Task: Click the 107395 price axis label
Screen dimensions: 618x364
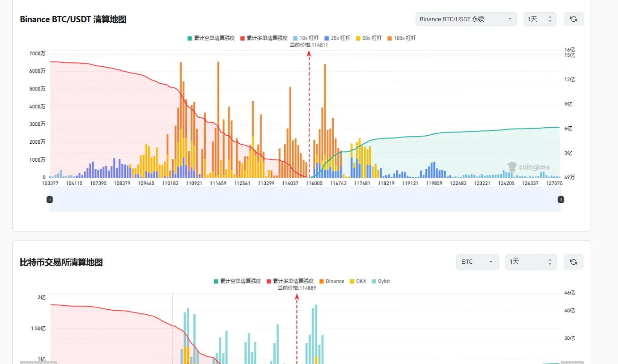Action: tap(98, 183)
